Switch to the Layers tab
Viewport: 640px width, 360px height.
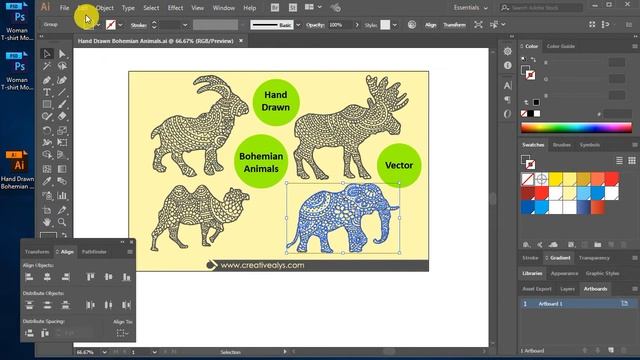[x=567, y=289]
